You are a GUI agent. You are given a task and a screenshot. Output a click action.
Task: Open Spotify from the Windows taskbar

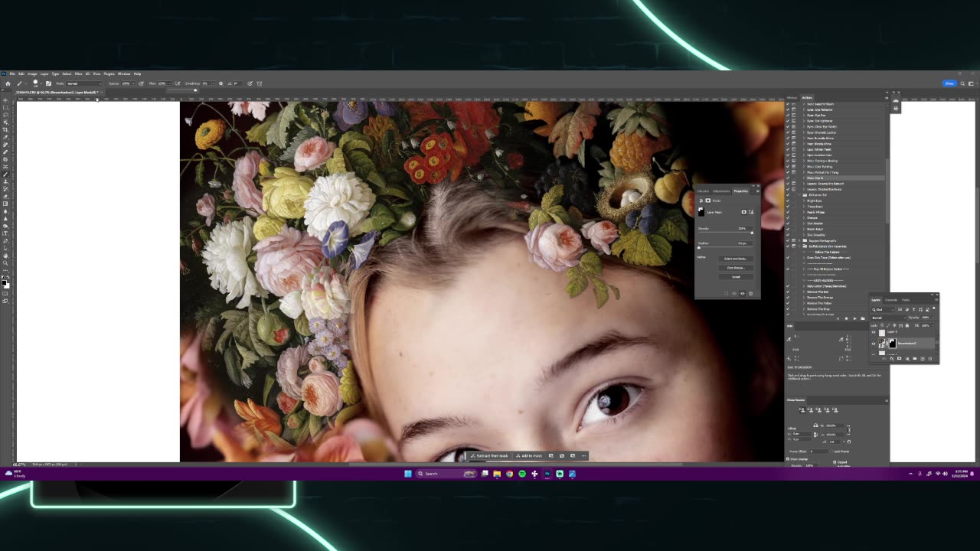pyautogui.click(x=522, y=474)
